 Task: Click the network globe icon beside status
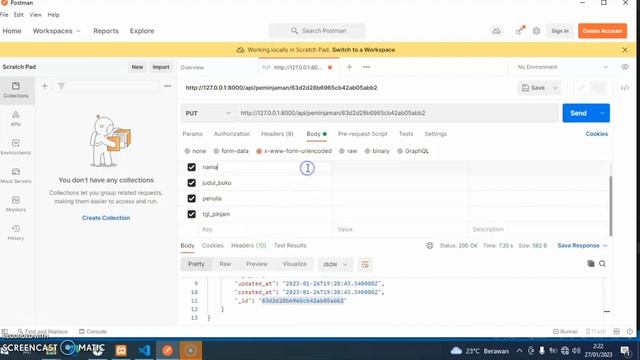[x=430, y=246]
